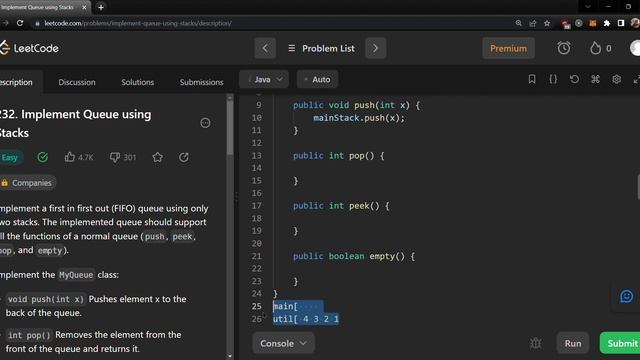Click the format code braces icon
Viewport: 640px width, 360px height.
553,79
